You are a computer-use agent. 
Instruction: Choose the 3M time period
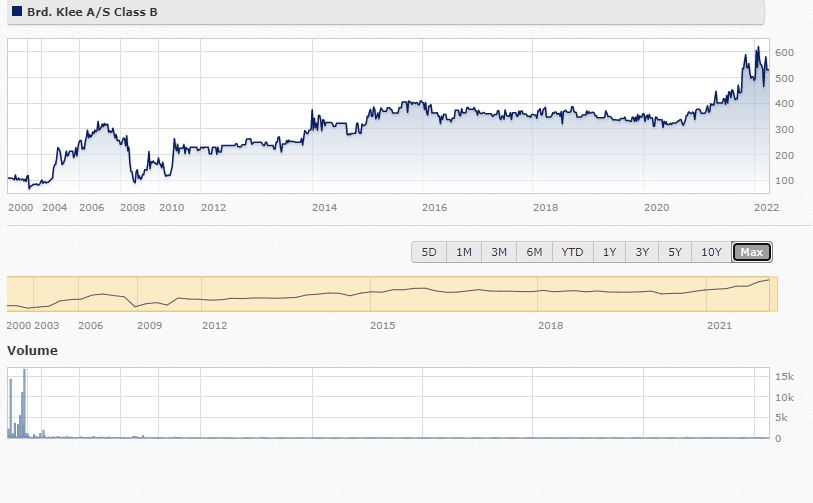point(499,252)
